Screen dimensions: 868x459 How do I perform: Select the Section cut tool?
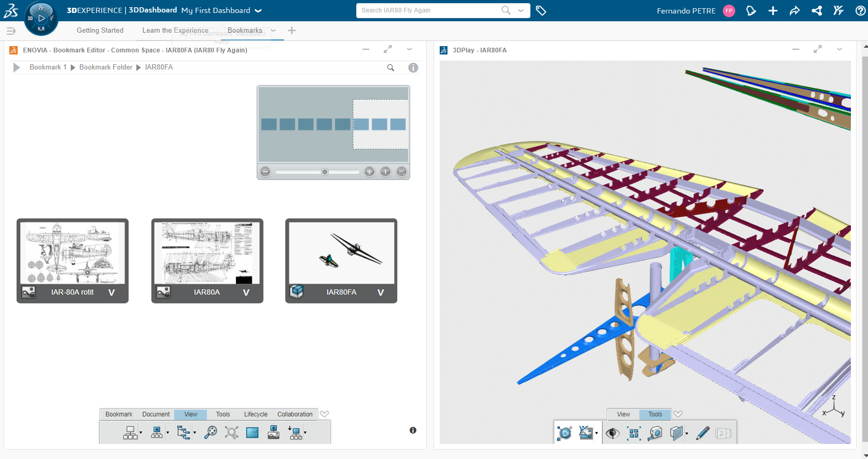point(676,433)
